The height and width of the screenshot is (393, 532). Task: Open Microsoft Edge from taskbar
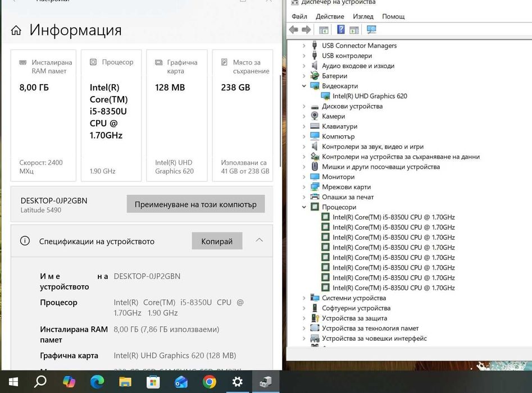pos(97,382)
